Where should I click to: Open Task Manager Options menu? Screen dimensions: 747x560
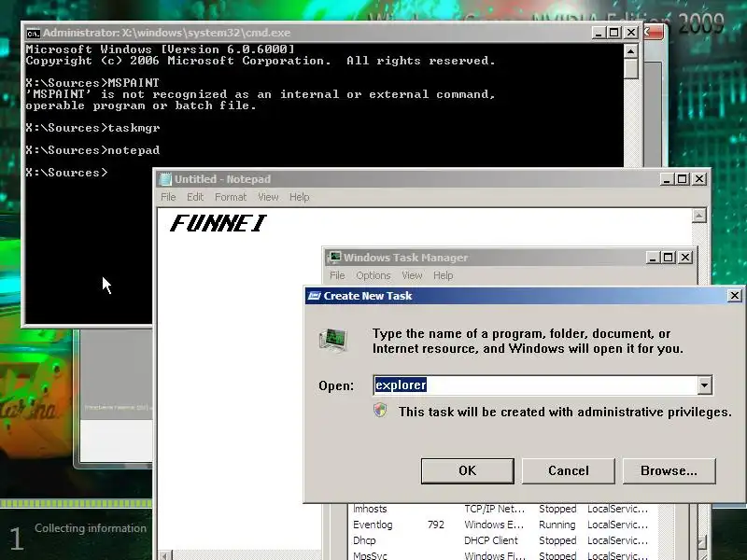(373, 275)
